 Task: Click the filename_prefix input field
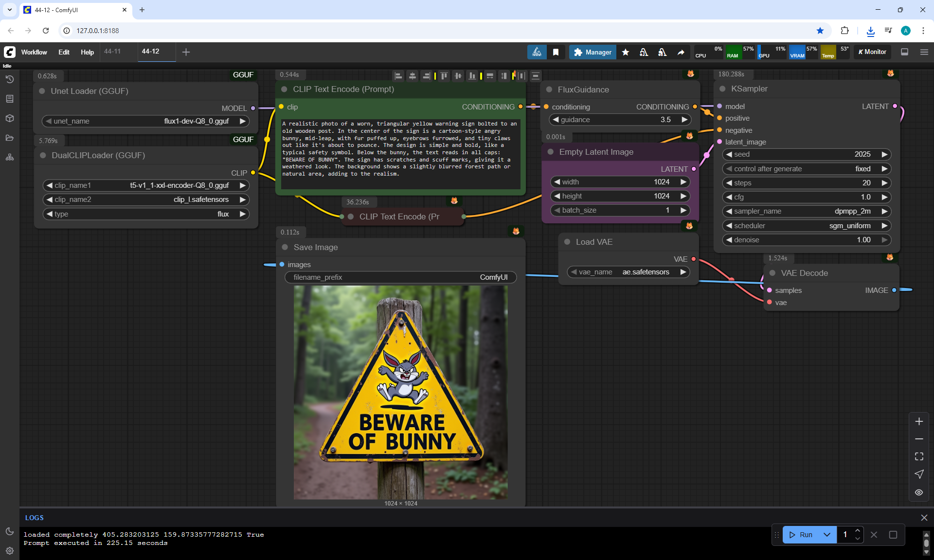click(x=400, y=277)
